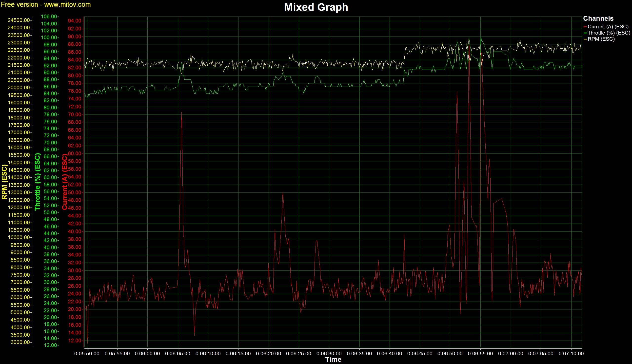Image resolution: width=632 pixels, height=364 pixels.
Task: Click the 0:05:50.00 time tick label
Action: tap(87, 354)
